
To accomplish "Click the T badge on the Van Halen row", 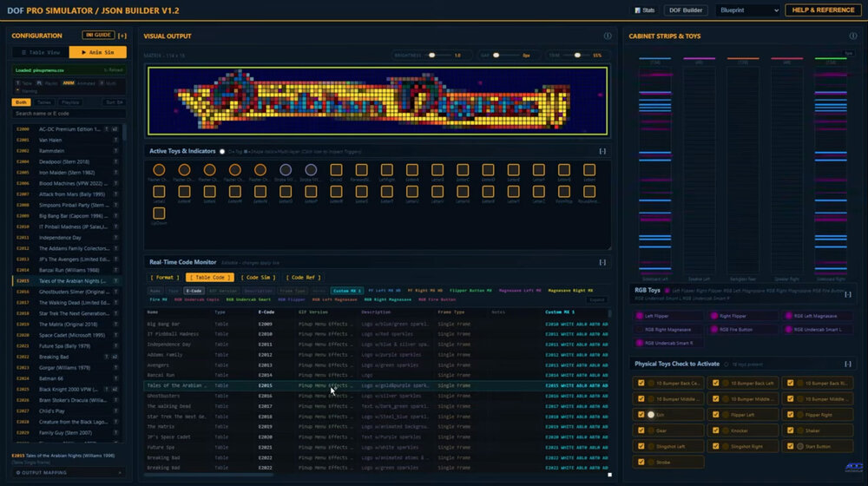I will [x=115, y=140].
